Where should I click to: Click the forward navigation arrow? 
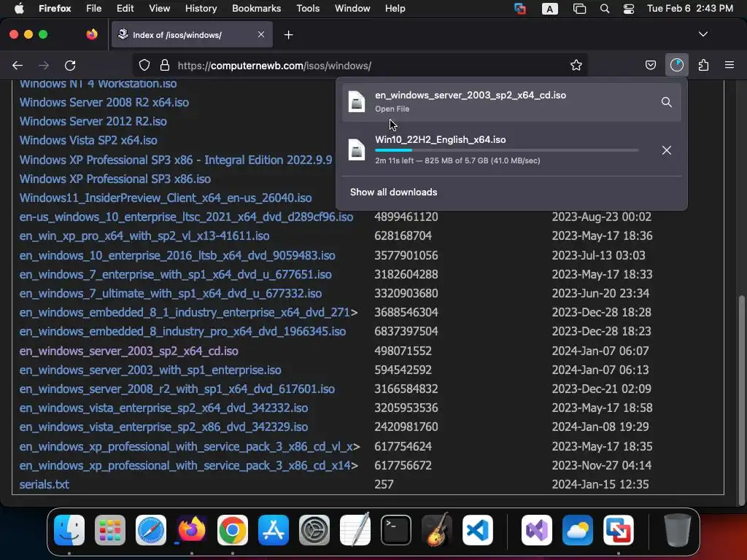tap(44, 65)
